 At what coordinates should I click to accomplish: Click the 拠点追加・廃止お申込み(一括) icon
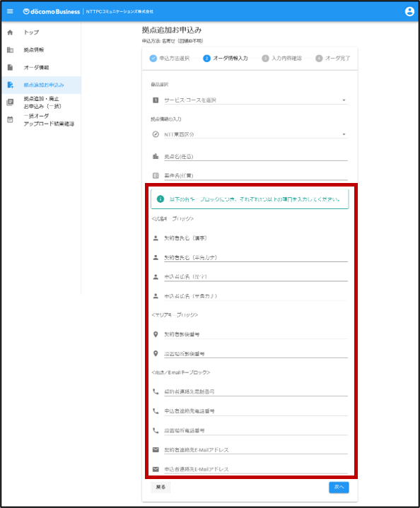click(10, 102)
